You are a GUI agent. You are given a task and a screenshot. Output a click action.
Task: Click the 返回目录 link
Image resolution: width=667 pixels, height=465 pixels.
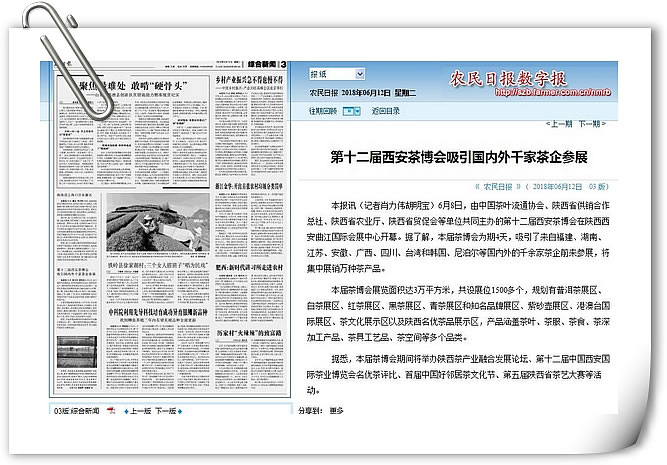point(385,111)
